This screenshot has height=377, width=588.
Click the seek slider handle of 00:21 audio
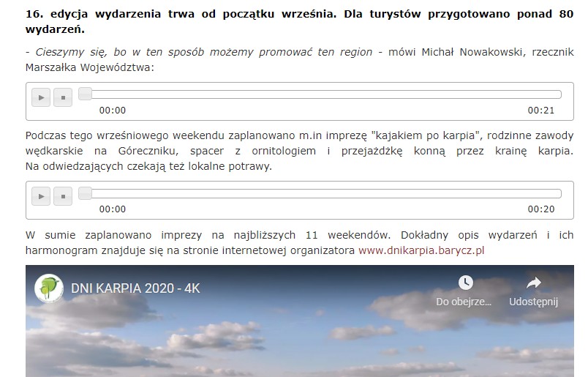point(85,94)
